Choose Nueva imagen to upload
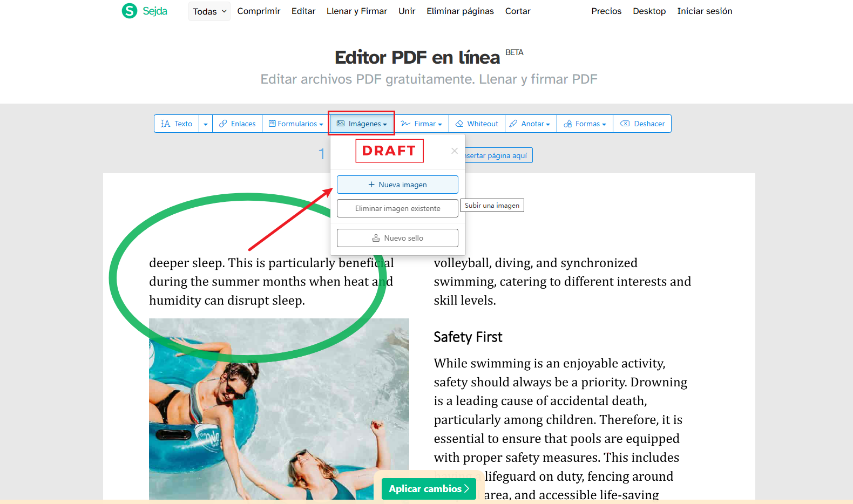 [x=397, y=185]
